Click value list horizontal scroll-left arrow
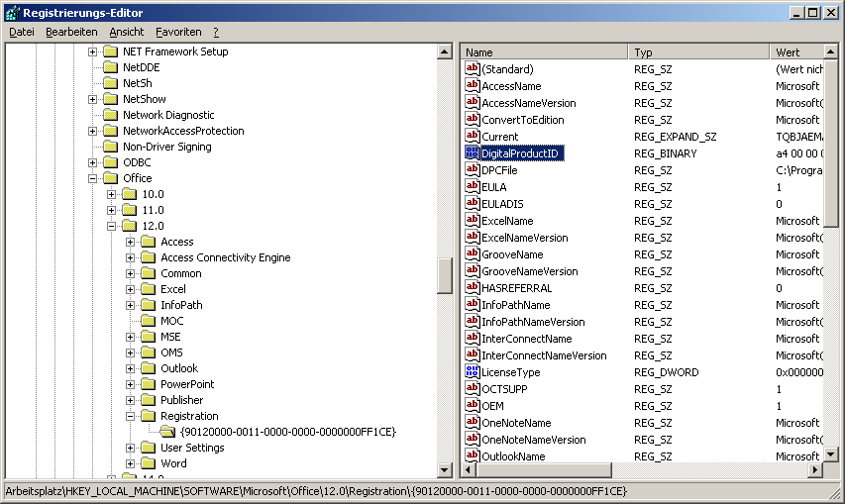This screenshot has width=845, height=504. [x=469, y=470]
